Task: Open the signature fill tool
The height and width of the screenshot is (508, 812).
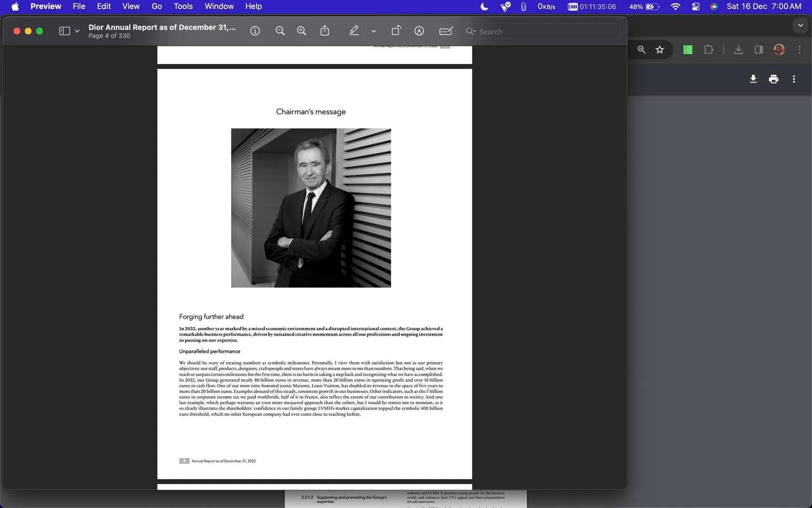Action: tap(446, 31)
